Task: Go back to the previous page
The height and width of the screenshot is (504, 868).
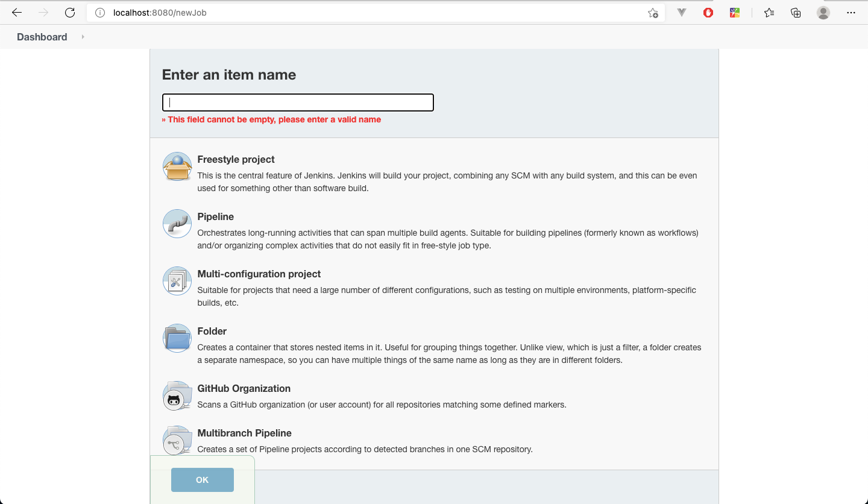Action: point(17,13)
